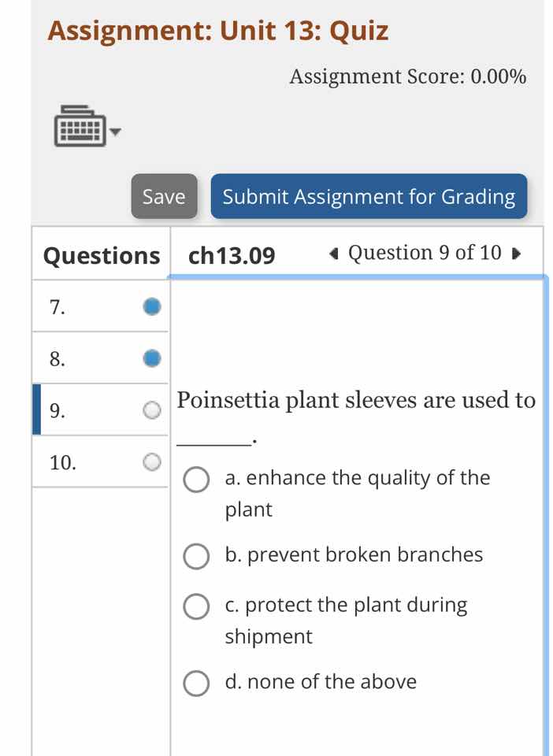Image resolution: width=553 pixels, height=756 pixels.
Task: Select answer b, prevent broken branches
Action: coord(196,557)
